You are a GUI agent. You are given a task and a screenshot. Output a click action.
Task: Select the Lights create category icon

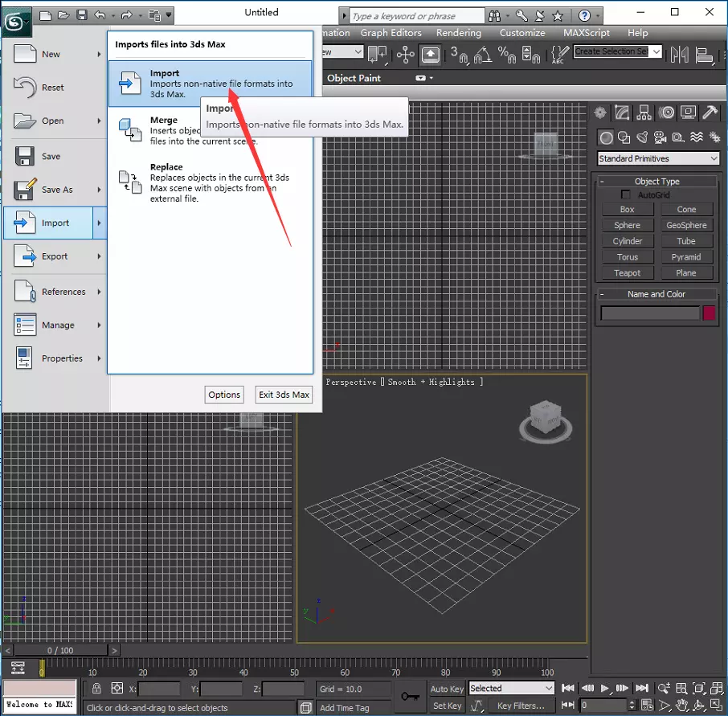coord(642,137)
